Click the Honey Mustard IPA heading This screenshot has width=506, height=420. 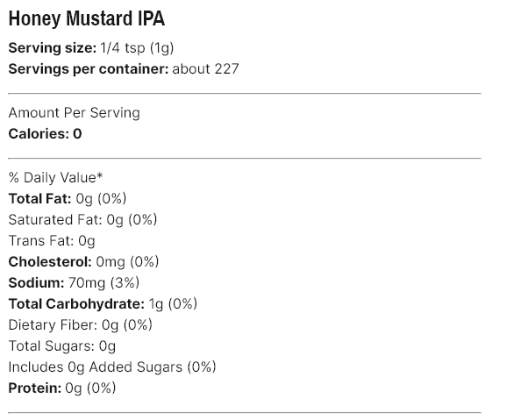pos(87,18)
